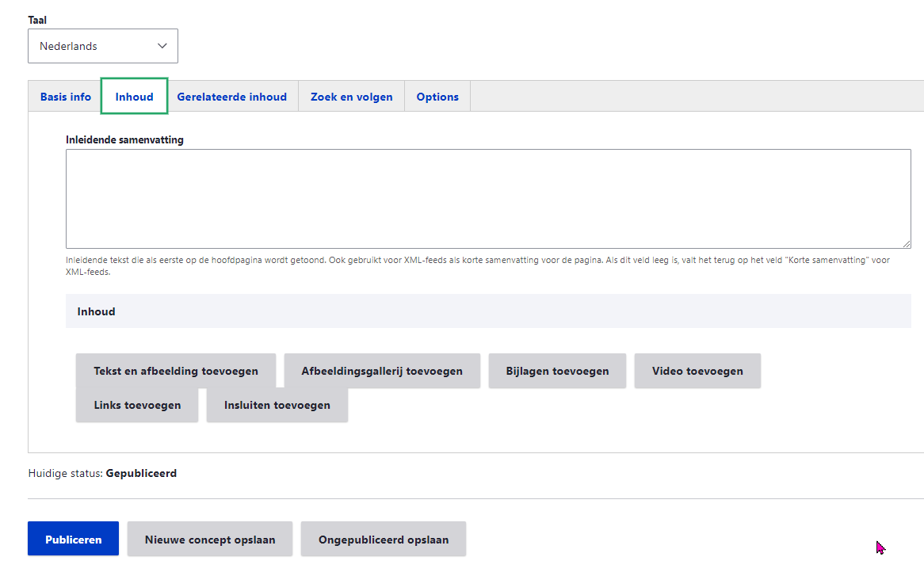Save using 'Nieuwe concept opslaan'
Screen dimensions: 924x576
[x=210, y=540]
